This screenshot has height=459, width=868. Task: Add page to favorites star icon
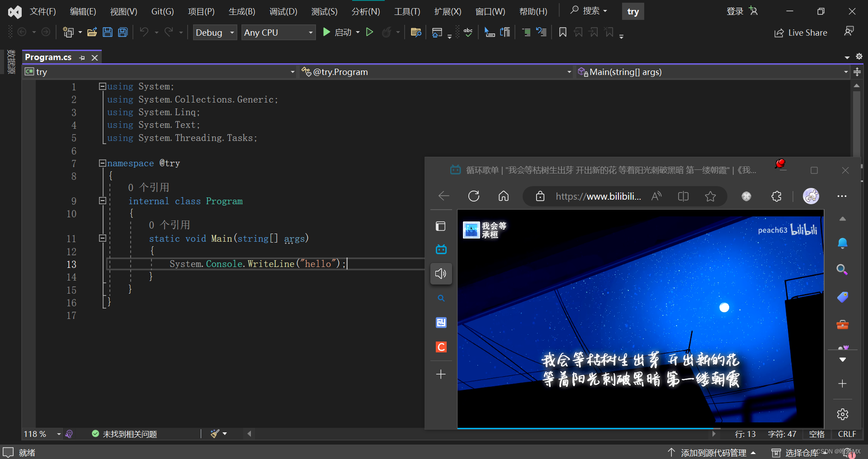click(710, 196)
